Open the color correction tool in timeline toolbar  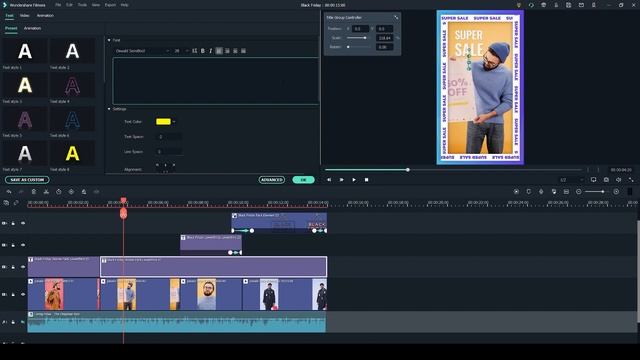(x=71, y=192)
